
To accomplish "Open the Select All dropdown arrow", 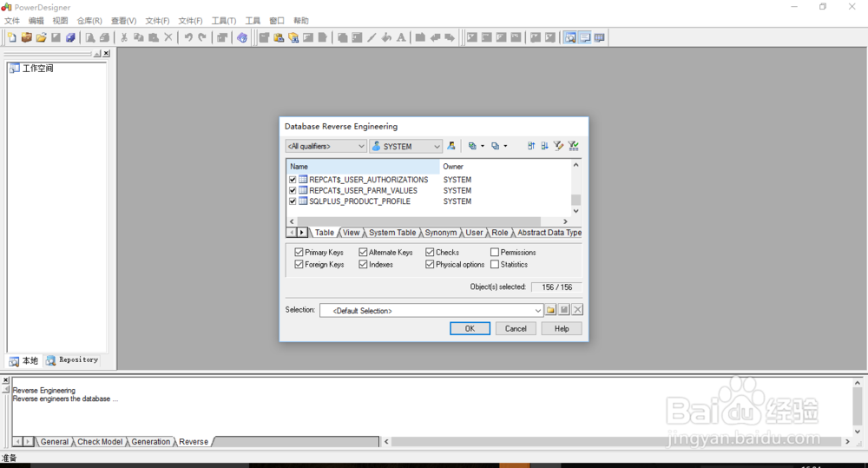I will (x=482, y=146).
